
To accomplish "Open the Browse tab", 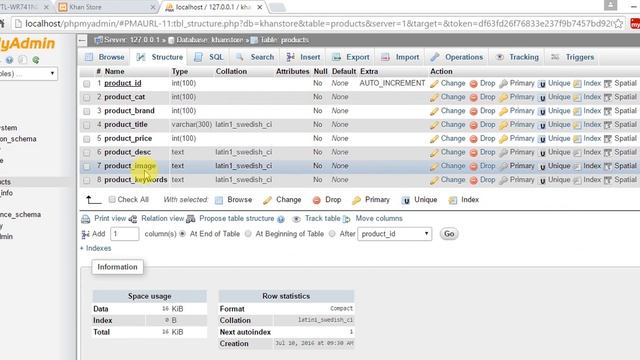I will click(104, 57).
